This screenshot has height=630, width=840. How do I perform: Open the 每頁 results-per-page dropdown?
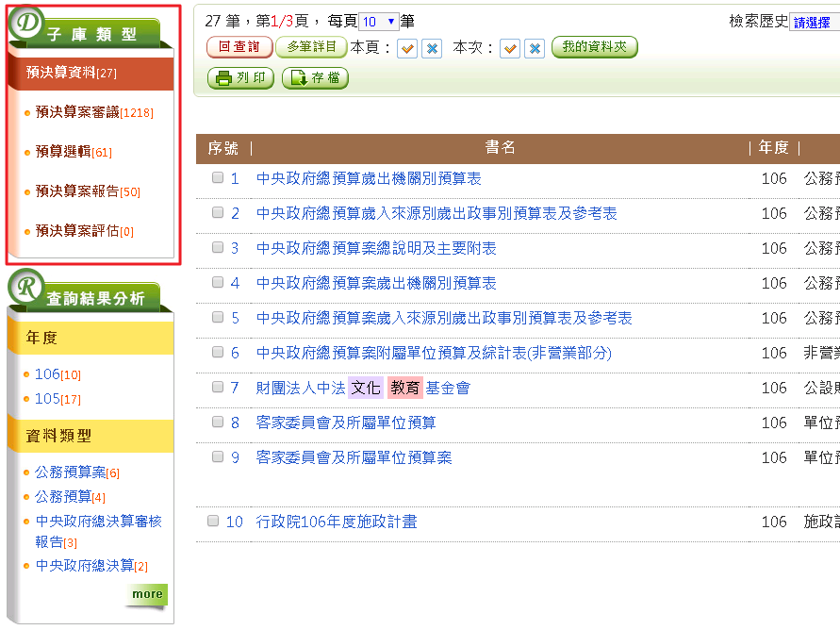point(379,21)
